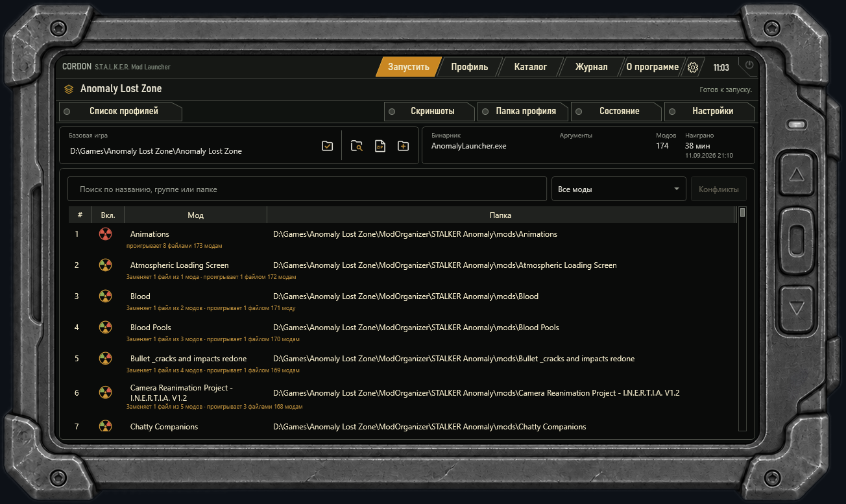
Task: Click the mod search input field
Action: [307, 189]
